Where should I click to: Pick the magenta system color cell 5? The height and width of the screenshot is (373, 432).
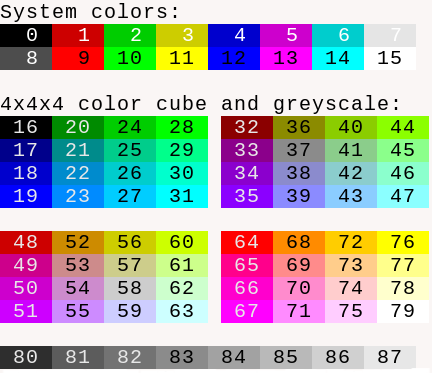(286, 35)
